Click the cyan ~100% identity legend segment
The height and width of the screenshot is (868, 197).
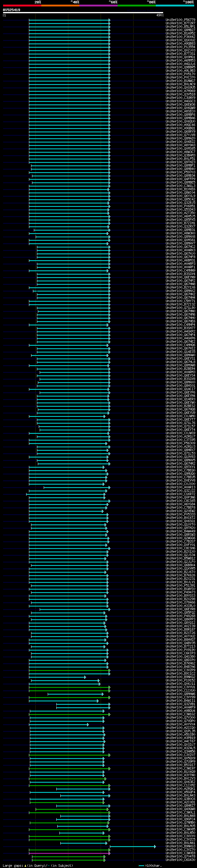coord(175,6)
